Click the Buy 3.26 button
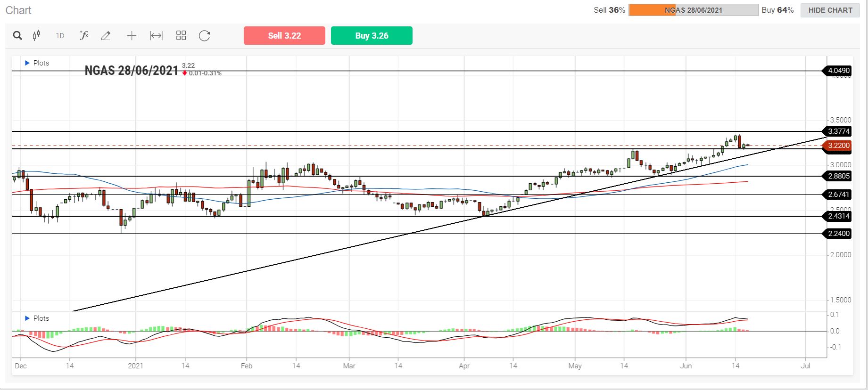 [372, 36]
